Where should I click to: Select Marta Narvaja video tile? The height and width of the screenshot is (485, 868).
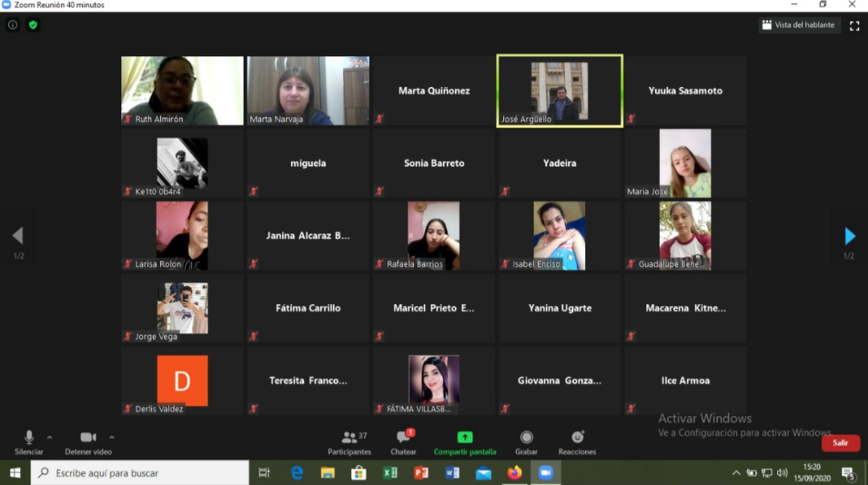pyautogui.click(x=308, y=90)
